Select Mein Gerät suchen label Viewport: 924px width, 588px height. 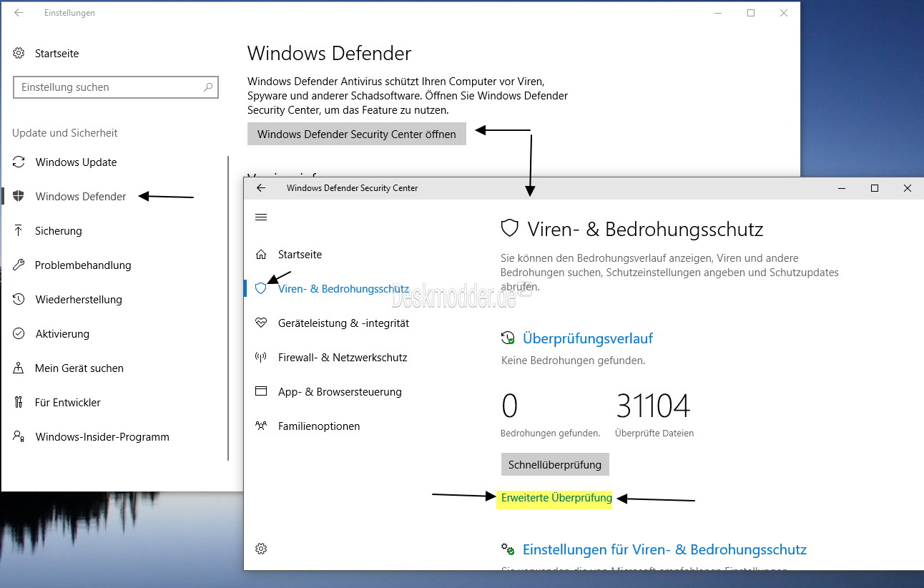coord(79,368)
